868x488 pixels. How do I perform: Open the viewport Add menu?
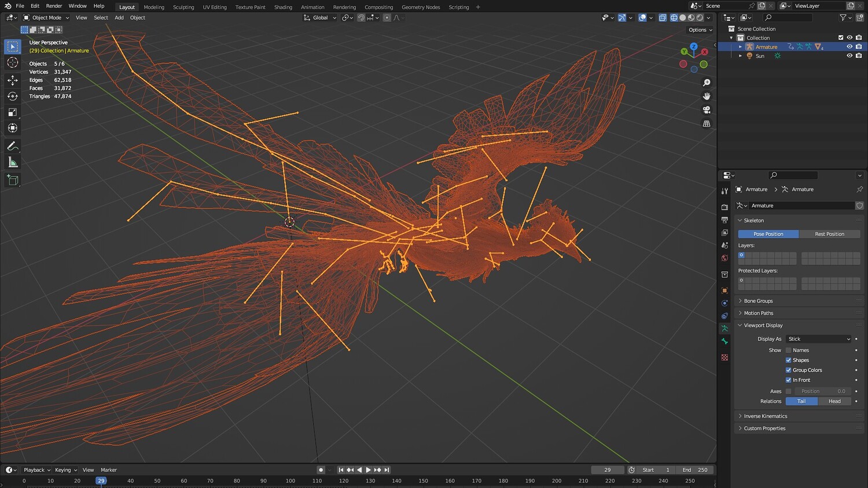(x=119, y=18)
